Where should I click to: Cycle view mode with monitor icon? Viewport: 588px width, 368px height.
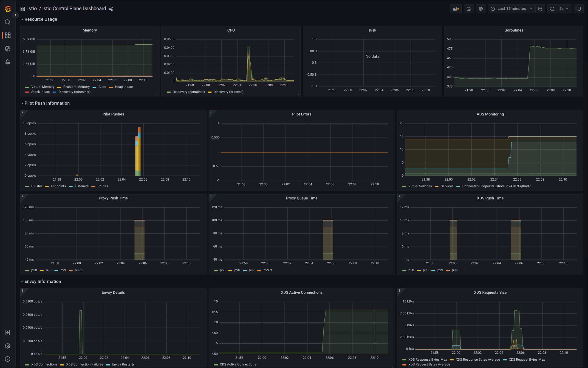(x=579, y=9)
